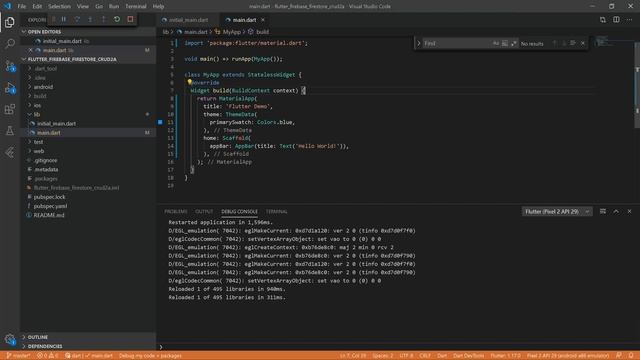This screenshot has width=640, height=360.
Task: Open the Run and Debug view
Action: pos(10,88)
